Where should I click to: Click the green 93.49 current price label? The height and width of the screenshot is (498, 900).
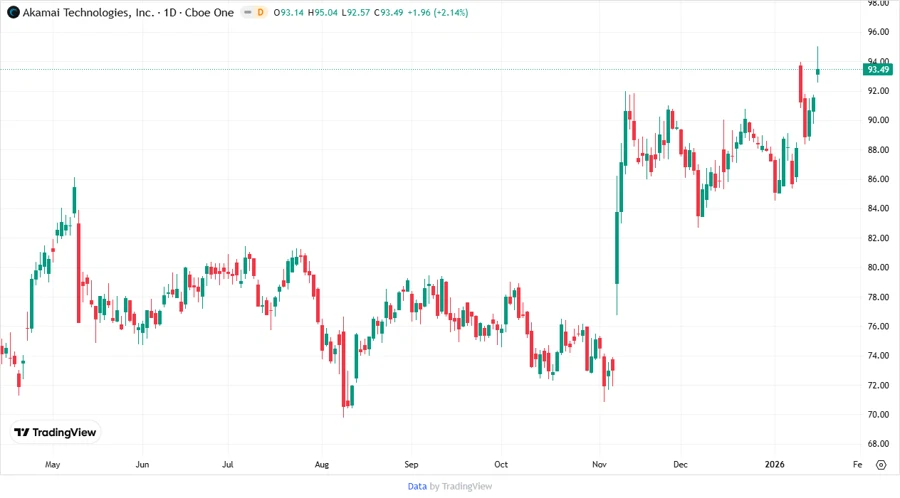pyautogui.click(x=878, y=69)
